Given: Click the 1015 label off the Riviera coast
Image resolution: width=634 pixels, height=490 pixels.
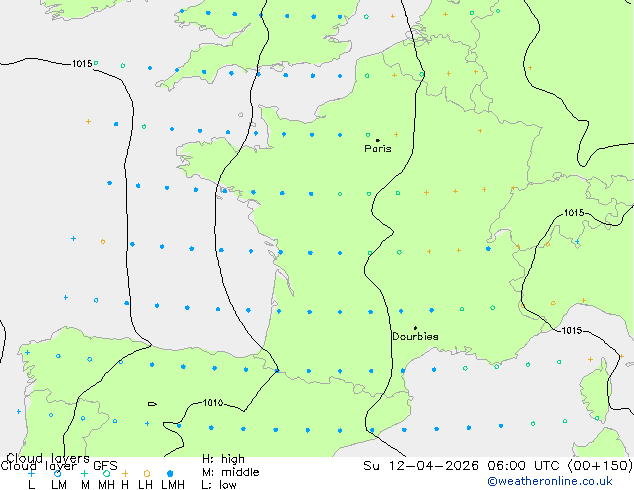Looking at the screenshot, I should tap(572, 330).
